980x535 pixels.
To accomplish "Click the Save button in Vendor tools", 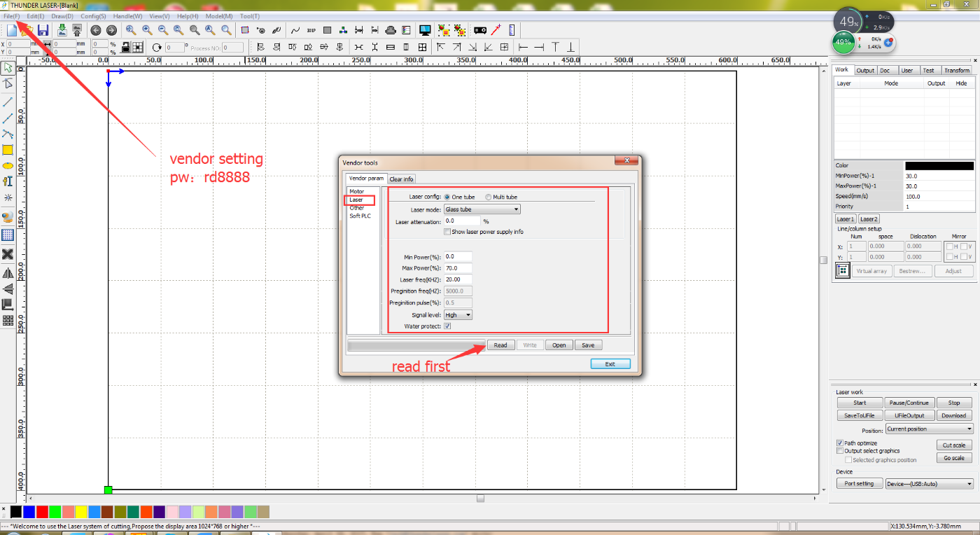I will [588, 345].
